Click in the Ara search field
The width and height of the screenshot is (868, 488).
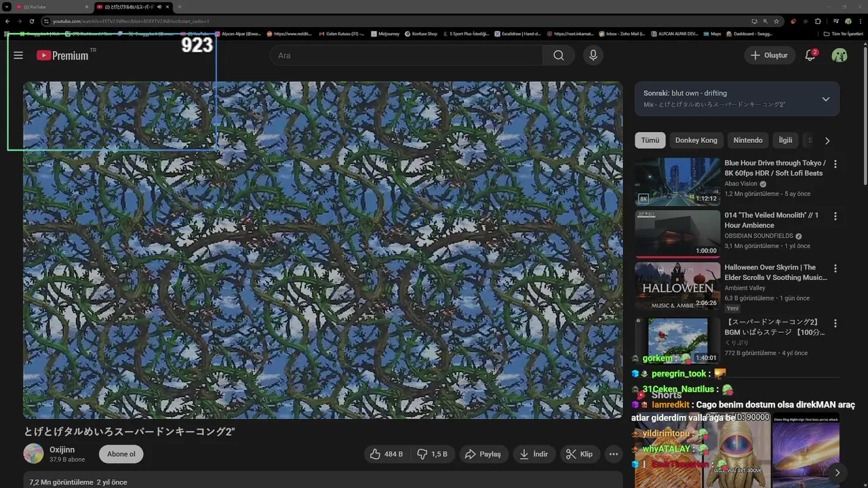tap(406, 56)
